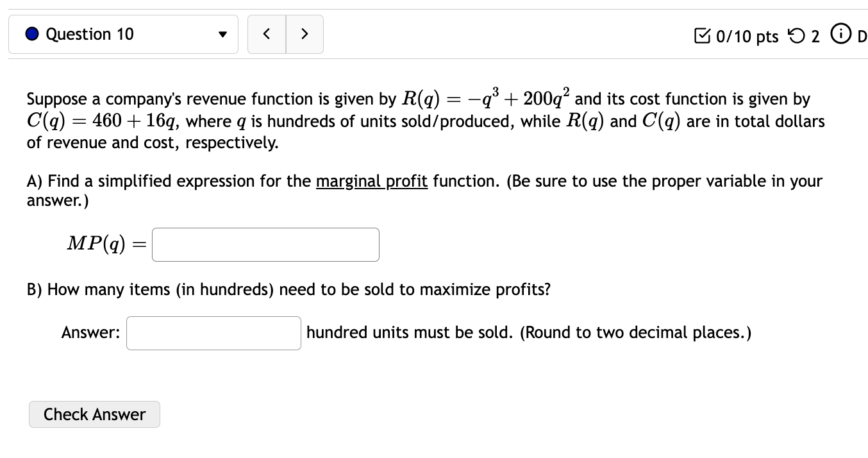This screenshot has width=868, height=458.
Task: Click the circular info icon in the top right
Action: tap(840, 34)
